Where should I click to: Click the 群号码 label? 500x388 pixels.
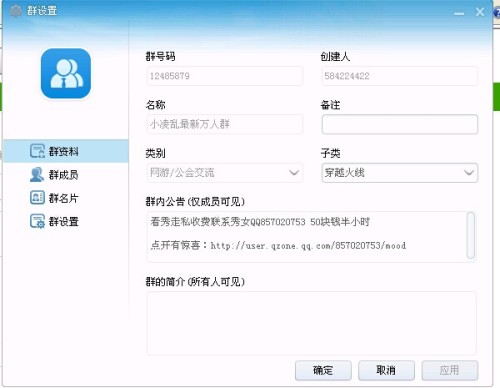[160, 56]
